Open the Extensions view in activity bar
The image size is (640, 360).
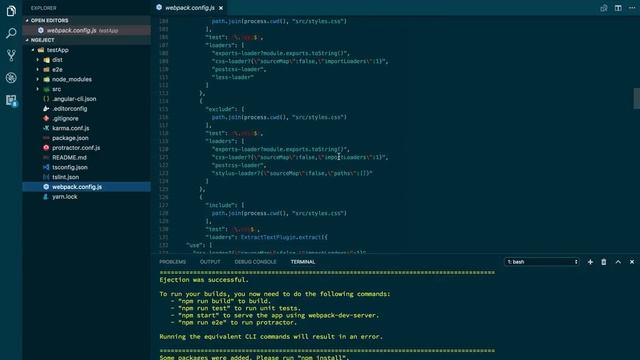[x=11, y=100]
